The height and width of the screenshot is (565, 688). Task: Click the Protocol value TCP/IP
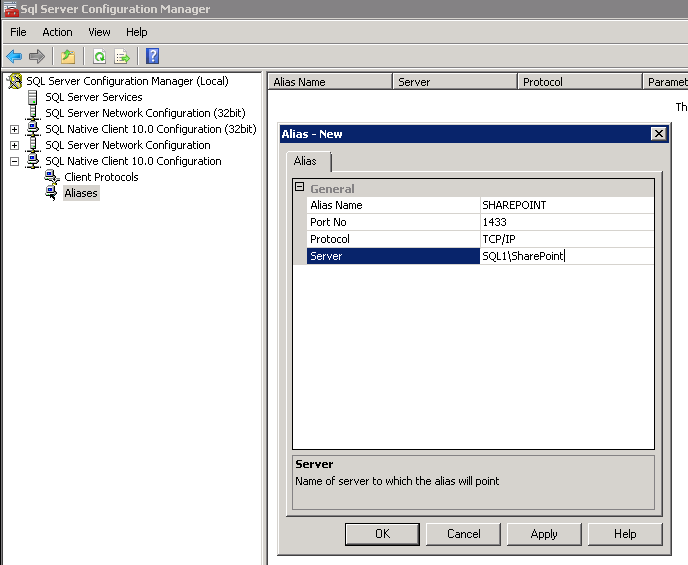point(567,239)
